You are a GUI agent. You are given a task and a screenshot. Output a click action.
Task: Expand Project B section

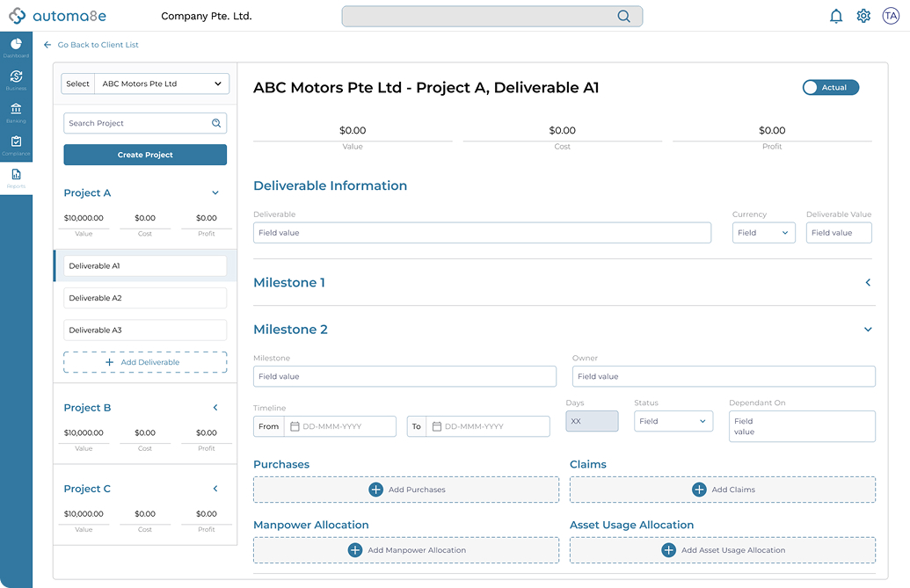(x=215, y=408)
